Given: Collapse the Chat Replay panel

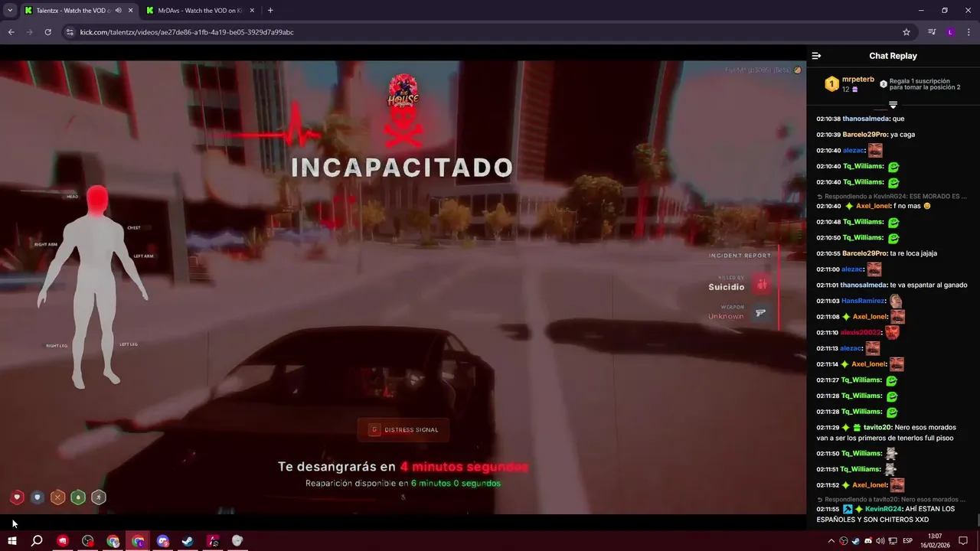Looking at the screenshot, I should 816,56.
